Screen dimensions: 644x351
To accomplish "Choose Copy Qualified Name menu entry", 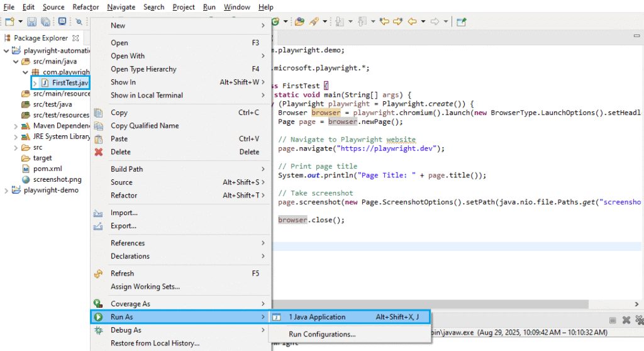I will [180, 126].
